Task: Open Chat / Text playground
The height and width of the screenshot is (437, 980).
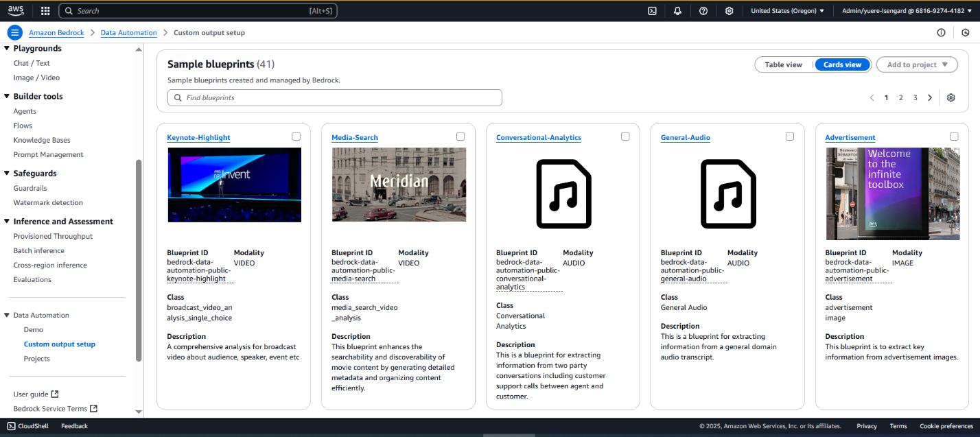Action: 32,63
